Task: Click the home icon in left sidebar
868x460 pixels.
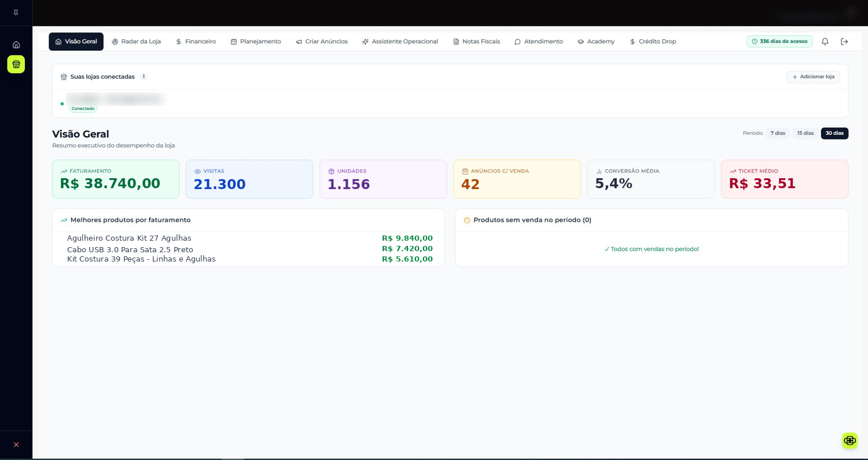Action: pos(16,45)
